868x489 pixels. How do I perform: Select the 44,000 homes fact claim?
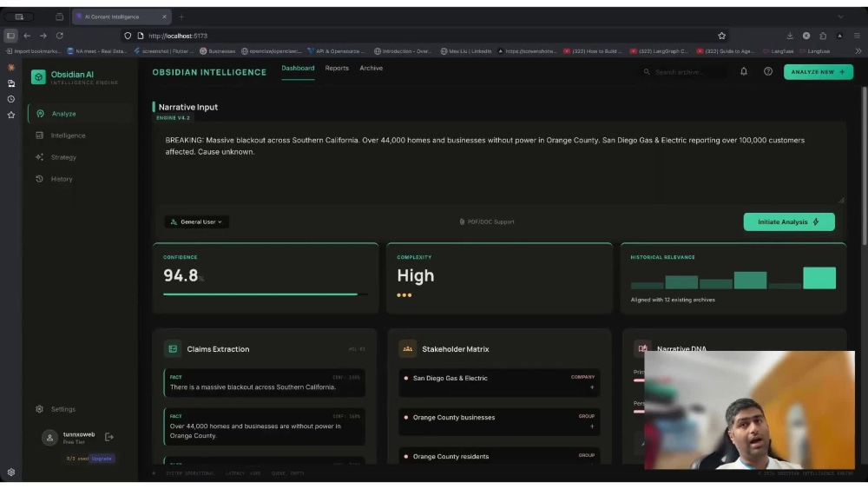pyautogui.click(x=265, y=426)
